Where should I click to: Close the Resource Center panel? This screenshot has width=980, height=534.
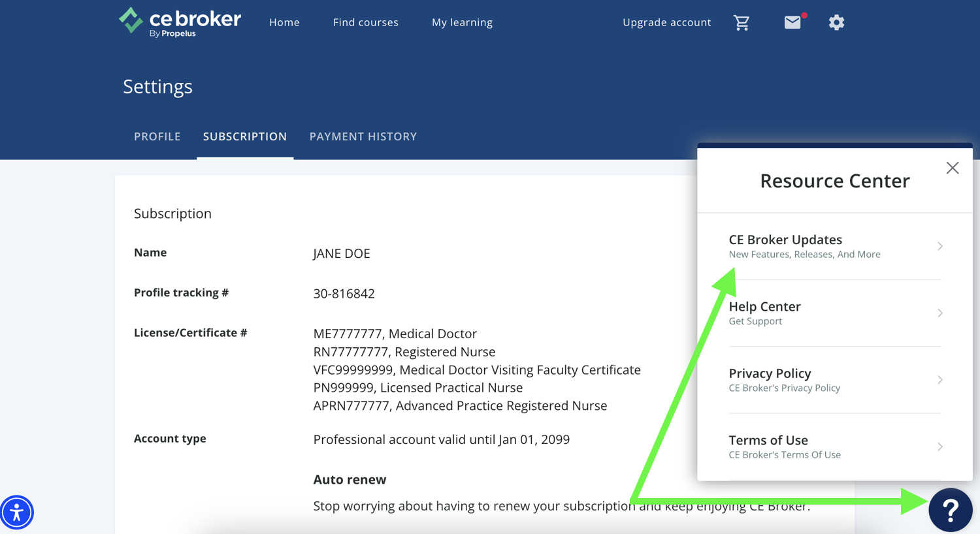pos(953,168)
